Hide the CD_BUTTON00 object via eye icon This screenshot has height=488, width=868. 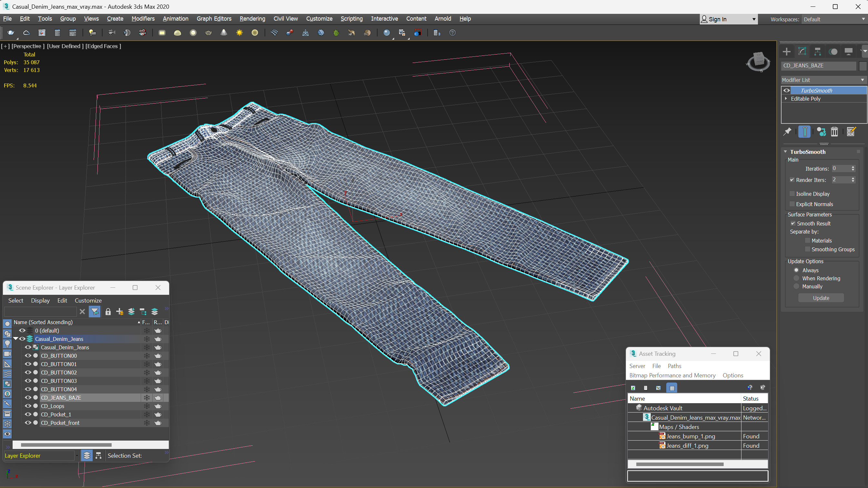click(28, 356)
